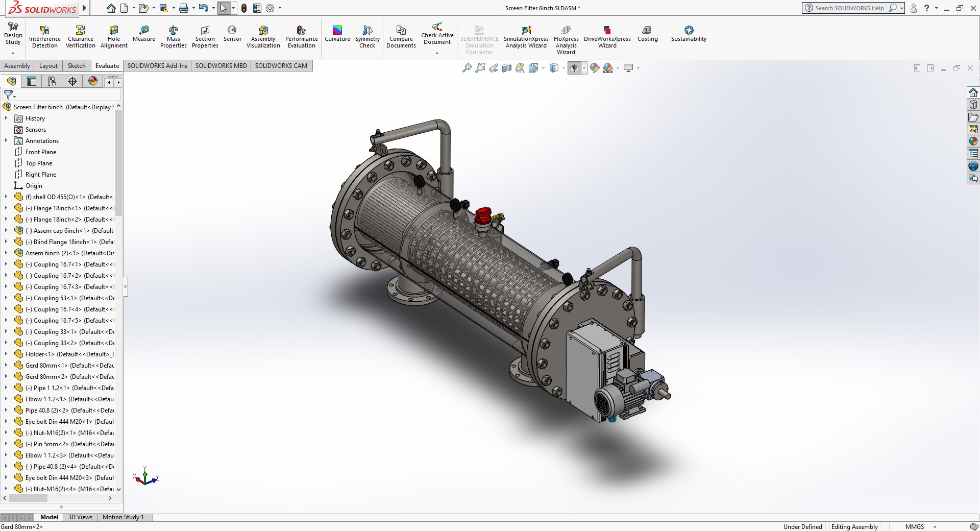
Task: Switch to the Sketch ribbon tab
Action: [x=77, y=66]
